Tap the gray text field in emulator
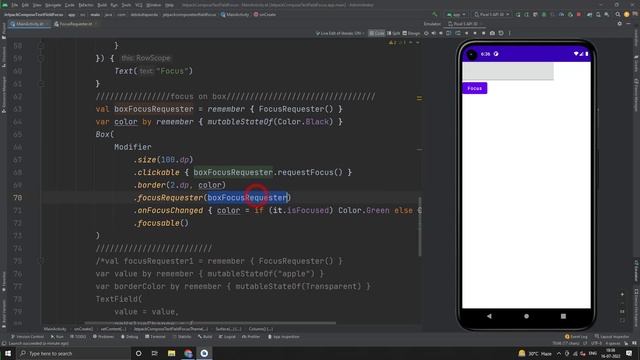This screenshot has width=640, height=360. point(508,71)
